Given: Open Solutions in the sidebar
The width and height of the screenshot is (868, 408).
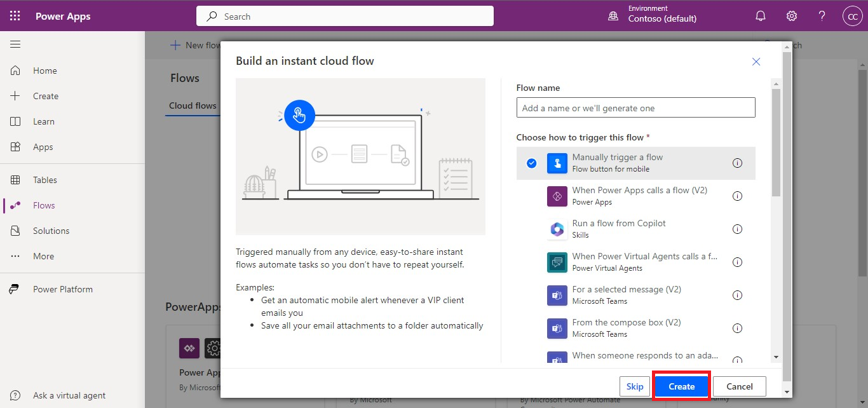Looking at the screenshot, I should pyautogui.click(x=51, y=231).
